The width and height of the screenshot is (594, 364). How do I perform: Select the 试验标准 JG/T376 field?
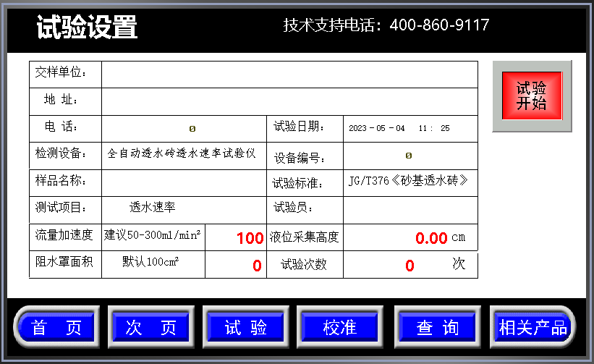click(410, 182)
